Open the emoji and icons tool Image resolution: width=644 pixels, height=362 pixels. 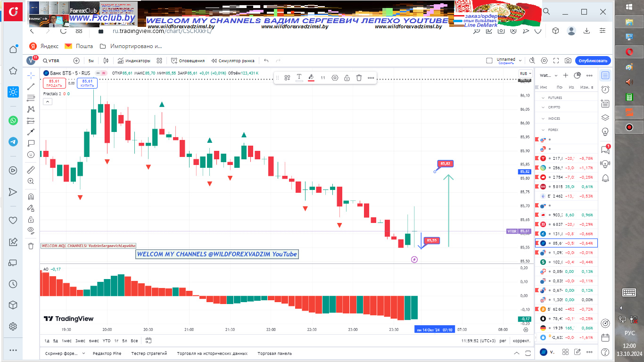[31, 155]
